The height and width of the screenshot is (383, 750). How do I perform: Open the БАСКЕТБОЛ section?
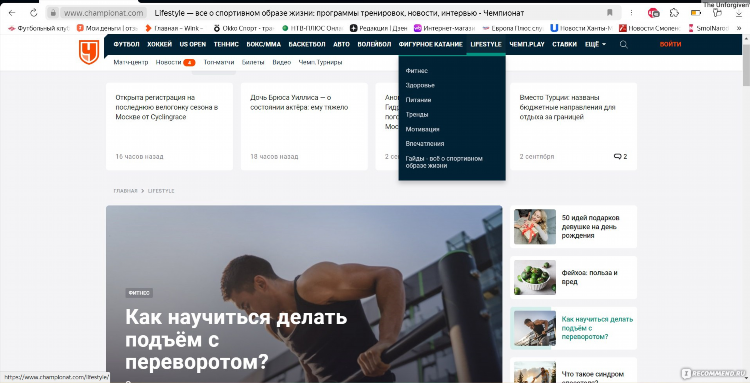(307, 44)
